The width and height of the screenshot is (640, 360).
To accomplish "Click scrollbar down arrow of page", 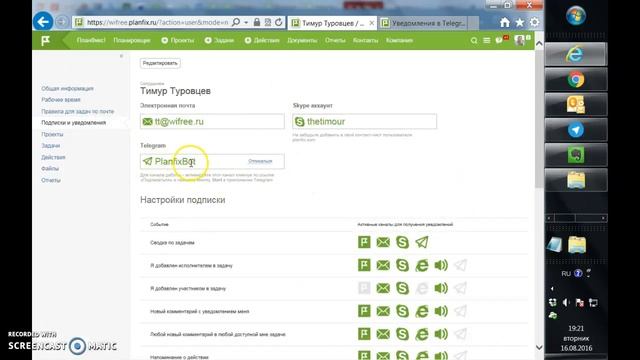I will tap(539, 347).
